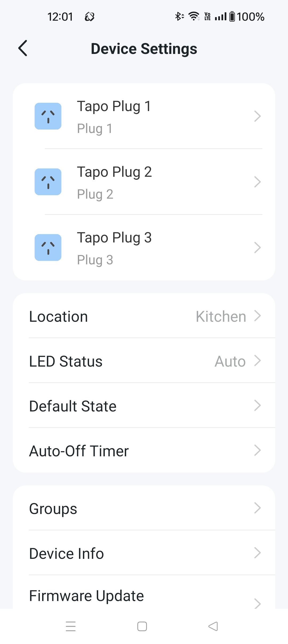This screenshot has width=288, height=644.
Task: Open Firmware Update
Action: (144, 596)
